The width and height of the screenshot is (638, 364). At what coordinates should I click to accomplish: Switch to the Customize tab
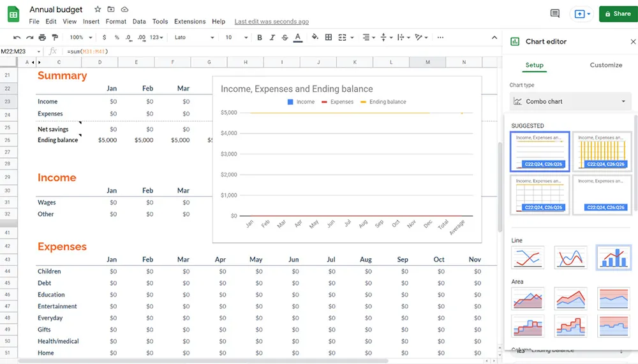pos(605,65)
